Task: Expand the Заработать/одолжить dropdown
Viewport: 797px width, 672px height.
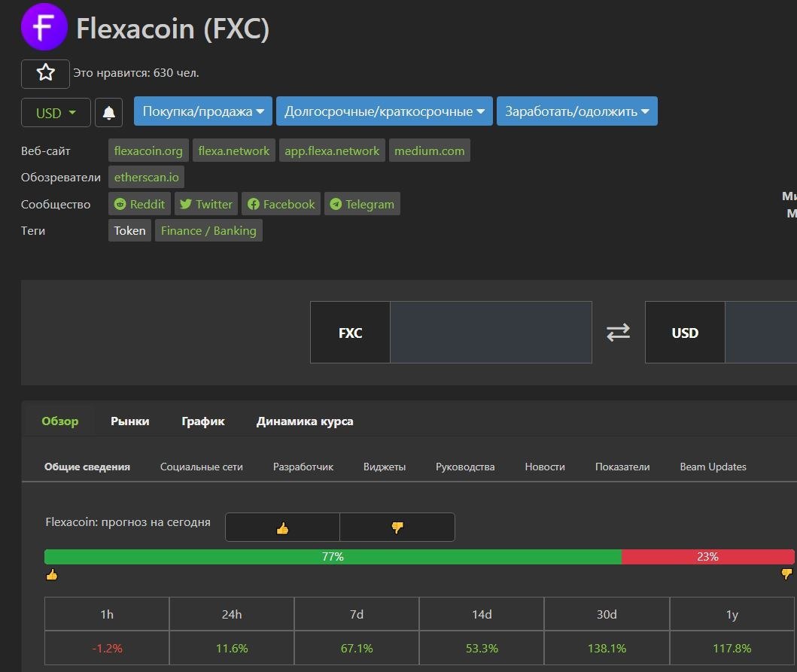Action: pyautogui.click(x=577, y=111)
